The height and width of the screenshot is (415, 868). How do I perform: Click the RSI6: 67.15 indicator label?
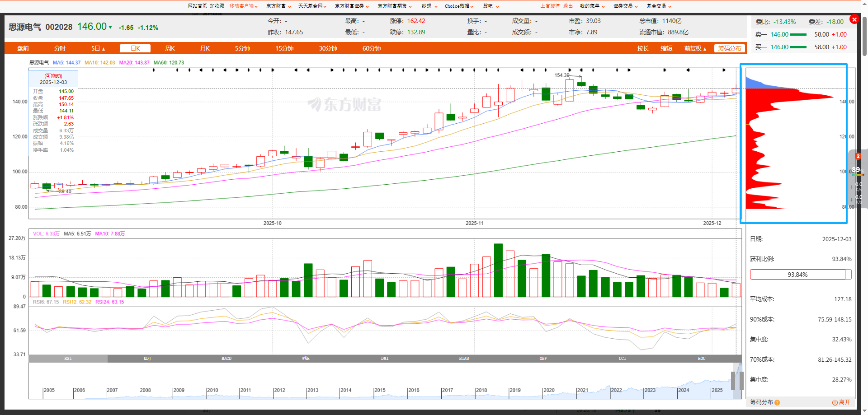[46, 302]
